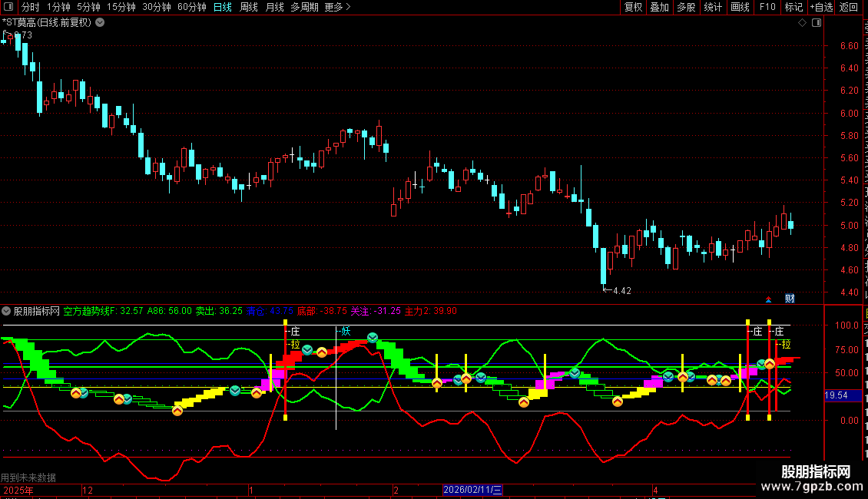Click the diamond icon above the price axis

[802, 23]
